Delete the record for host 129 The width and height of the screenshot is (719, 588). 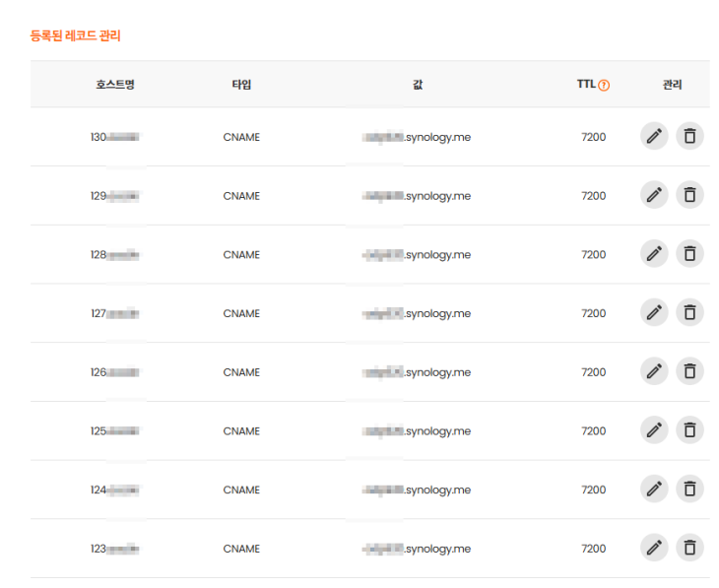pyautogui.click(x=689, y=195)
